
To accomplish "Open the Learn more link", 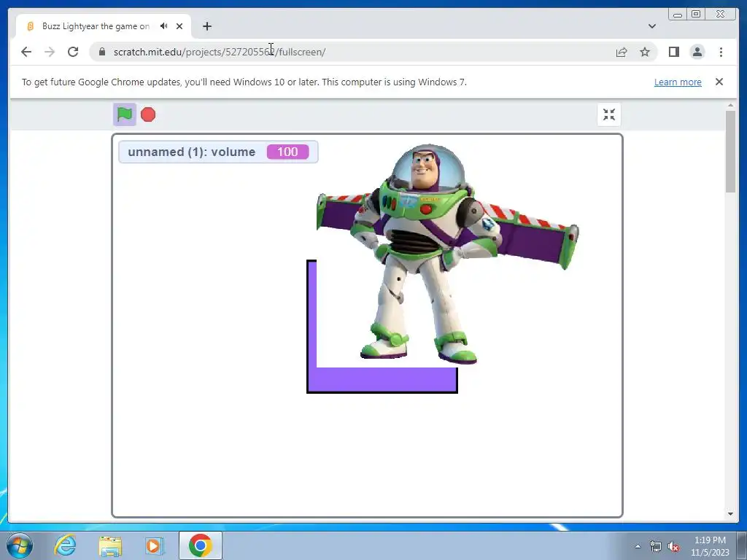I will coord(678,82).
